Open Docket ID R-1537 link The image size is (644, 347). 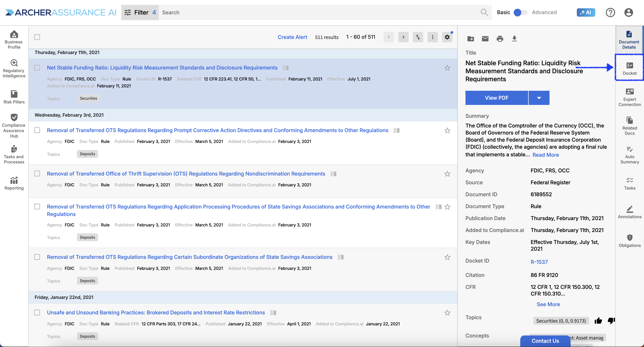click(x=539, y=262)
